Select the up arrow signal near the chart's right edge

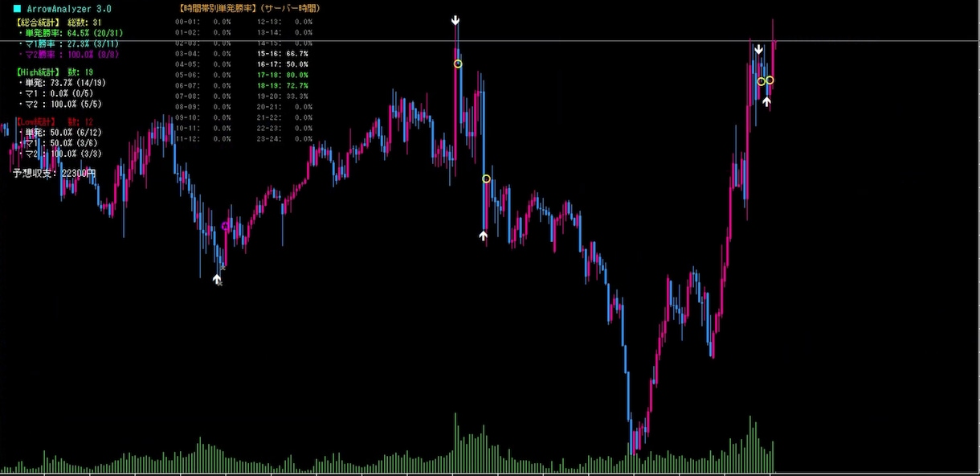(766, 102)
